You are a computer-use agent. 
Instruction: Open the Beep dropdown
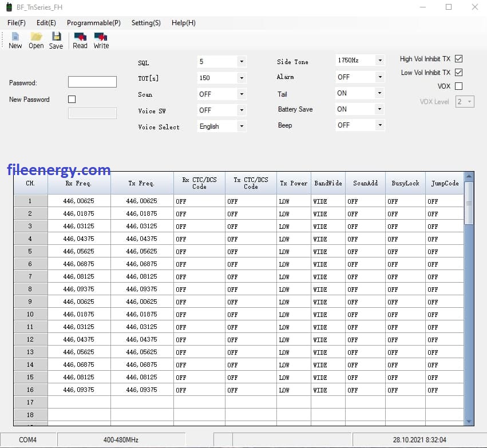pyautogui.click(x=360, y=125)
